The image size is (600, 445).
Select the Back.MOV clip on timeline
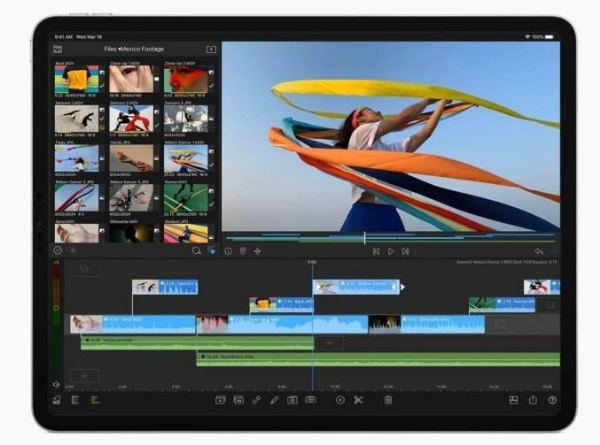(281, 305)
